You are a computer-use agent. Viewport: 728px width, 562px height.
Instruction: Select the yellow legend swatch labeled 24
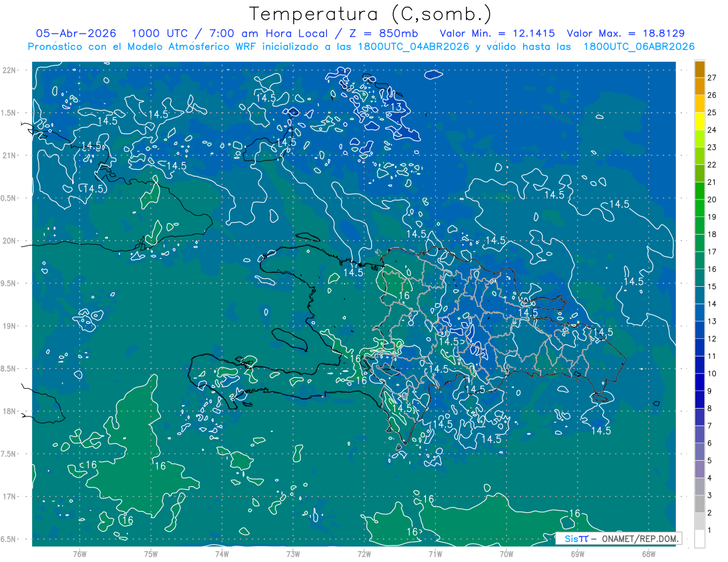(699, 121)
